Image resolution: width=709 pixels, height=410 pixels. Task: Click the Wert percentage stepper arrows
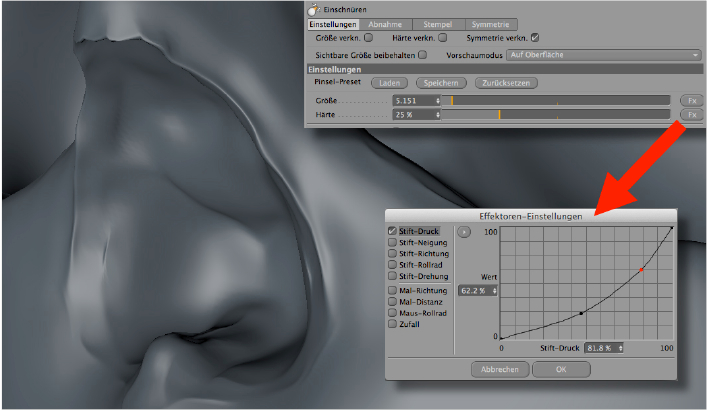pos(494,290)
